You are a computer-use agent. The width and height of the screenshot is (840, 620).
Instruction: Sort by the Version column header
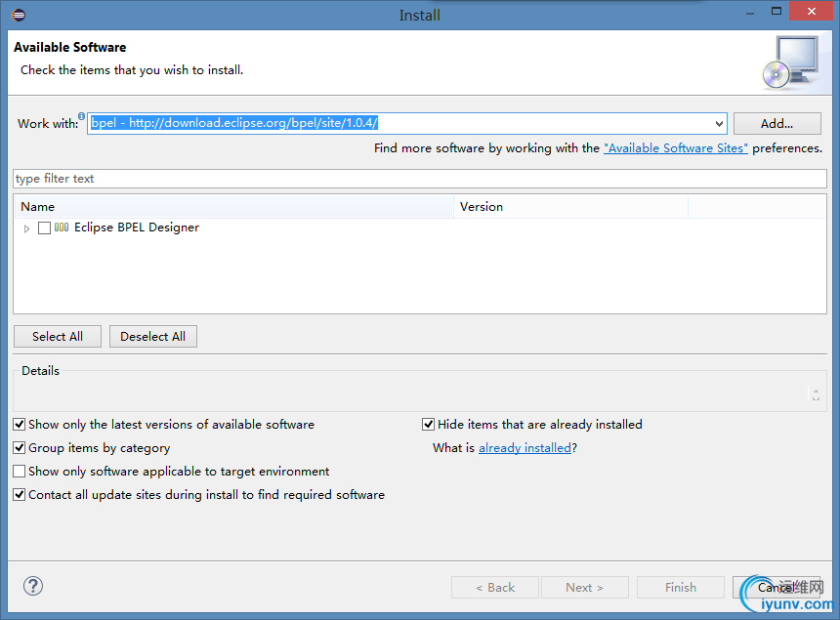click(571, 207)
